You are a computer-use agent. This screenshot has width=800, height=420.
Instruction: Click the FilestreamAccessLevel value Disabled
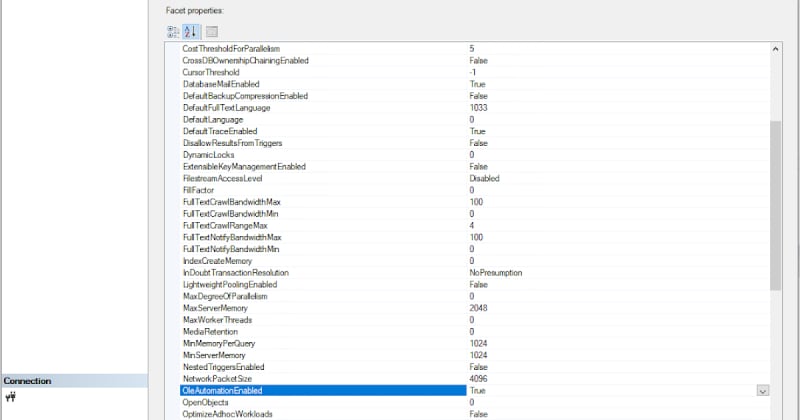(x=484, y=178)
